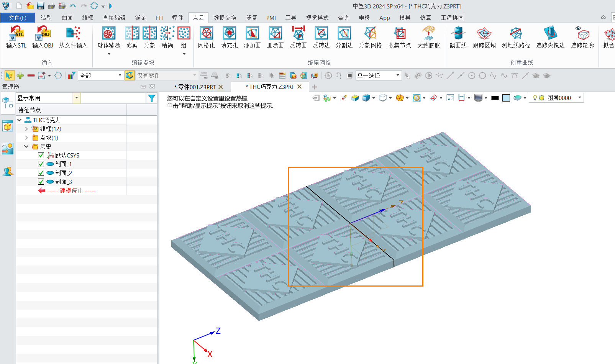Click the manager search input field

pos(114,98)
